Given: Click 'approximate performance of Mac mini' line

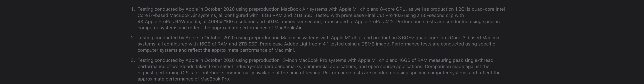Looking at the screenshot, I should click(x=253, y=50).
